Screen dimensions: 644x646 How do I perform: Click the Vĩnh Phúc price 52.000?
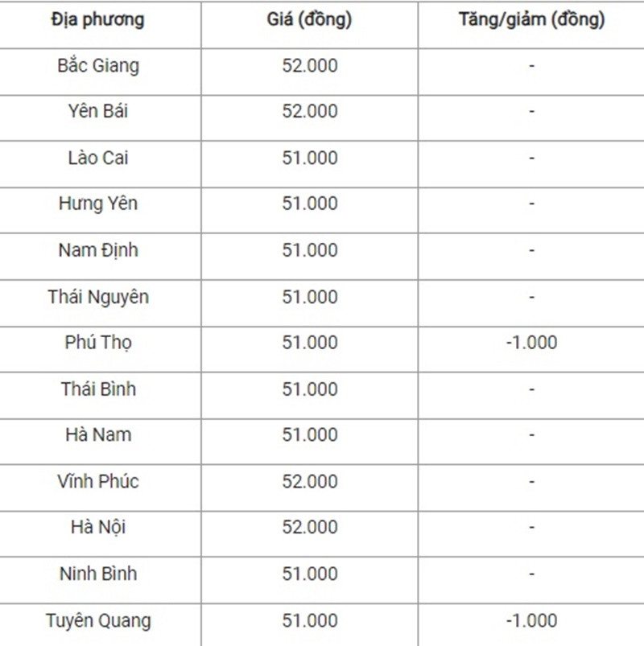pos(310,481)
